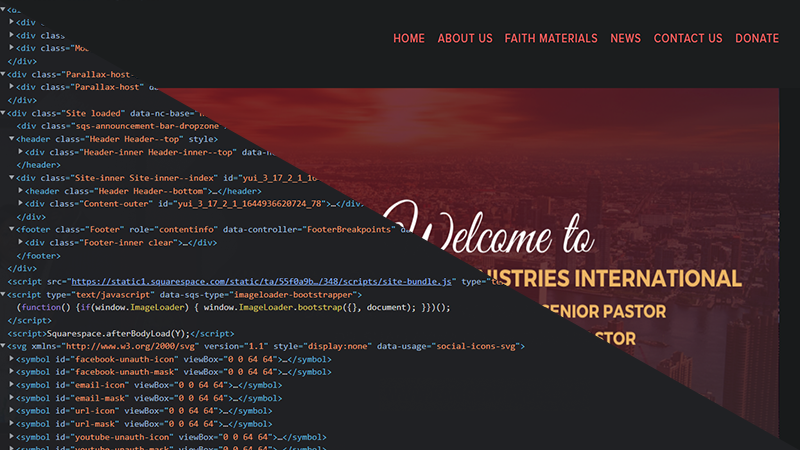
Task: Expand the youtube-unauth-icon symbol node
Action: pyautogui.click(x=12, y=437)
